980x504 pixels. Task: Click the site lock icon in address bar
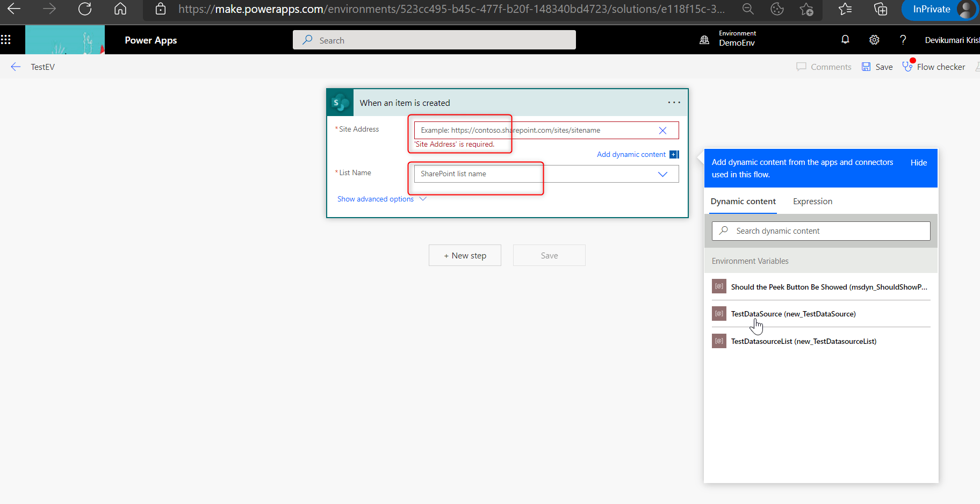(x=160, y=9)
